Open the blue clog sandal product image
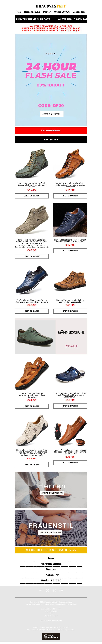The width and height of the screenshot is (102, 644). click(x=70, y=374)
